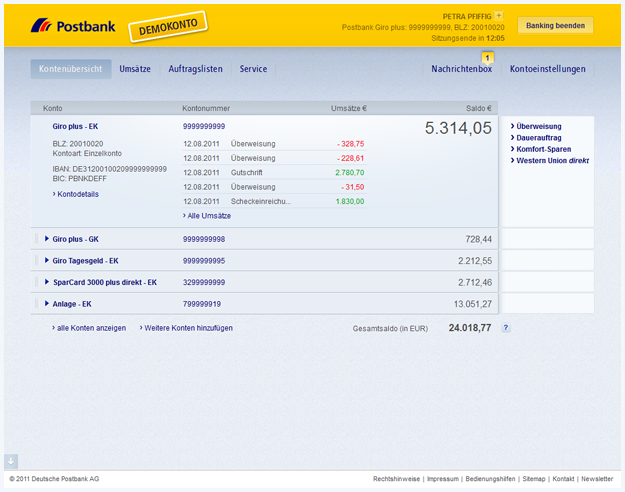Viewport: 625px width, 492px height.
Task: Go to the Service tab
Action: [x=253, y=69]
